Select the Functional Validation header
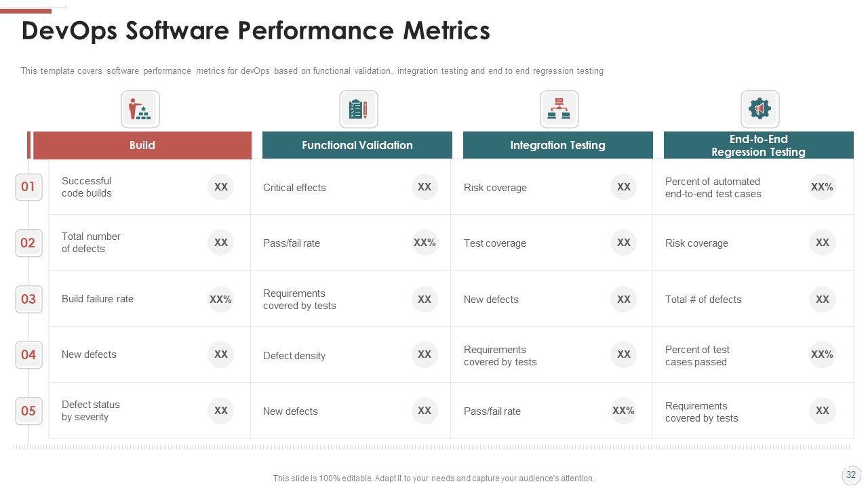The width and height of the screenshot is (868, 488). point(357,145)
